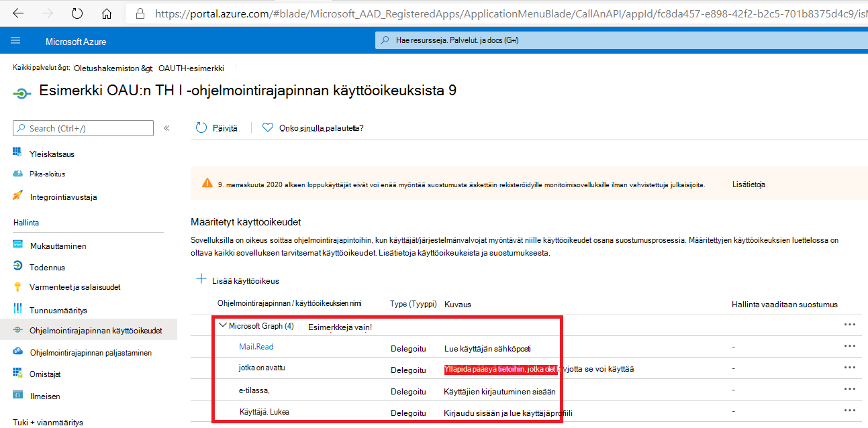Click the Paljastaminen cloud icon
The width and height of the screenshot is (868, 428).
[17, 352]
